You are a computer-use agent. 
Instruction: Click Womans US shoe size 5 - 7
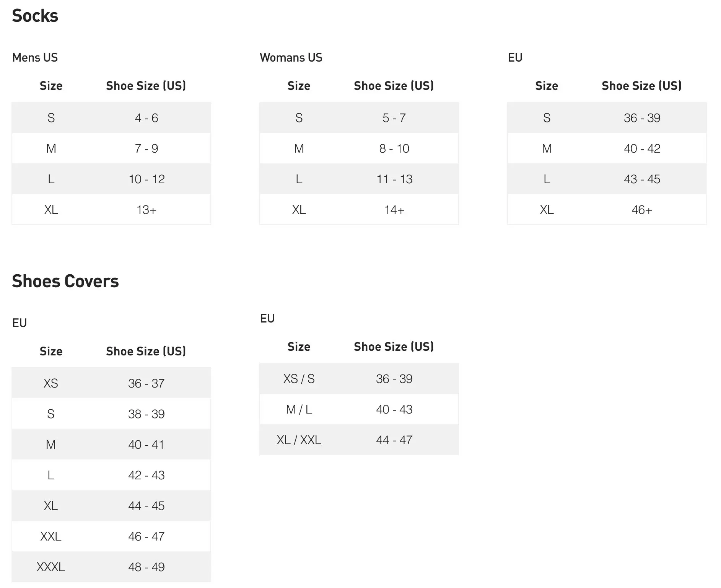[x=394, y=118]
